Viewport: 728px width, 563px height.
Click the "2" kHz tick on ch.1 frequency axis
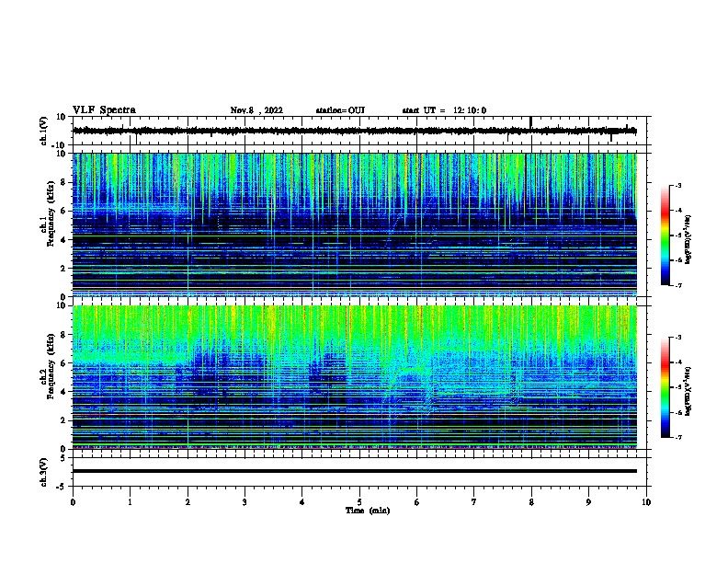63,269
